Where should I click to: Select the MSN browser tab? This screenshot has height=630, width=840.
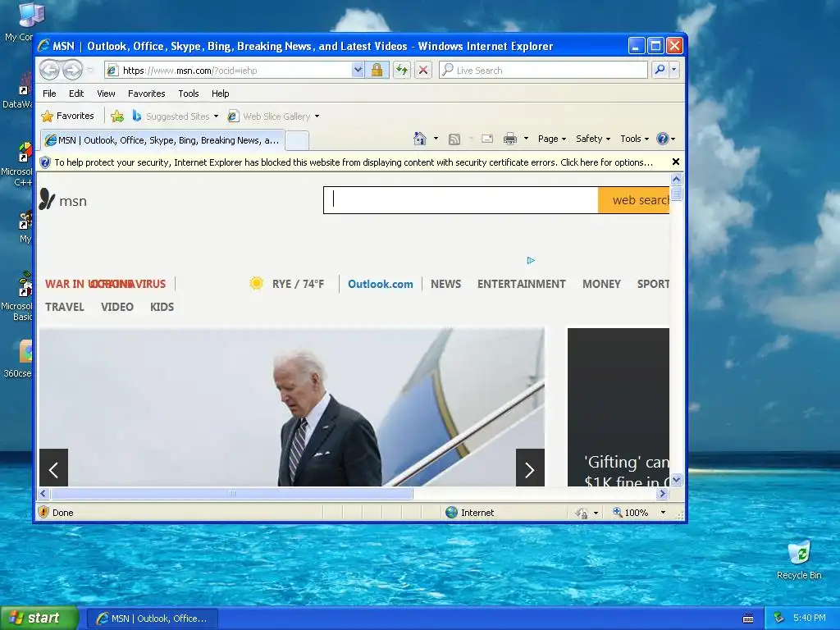pyautogui.click(x=162, y=140)
